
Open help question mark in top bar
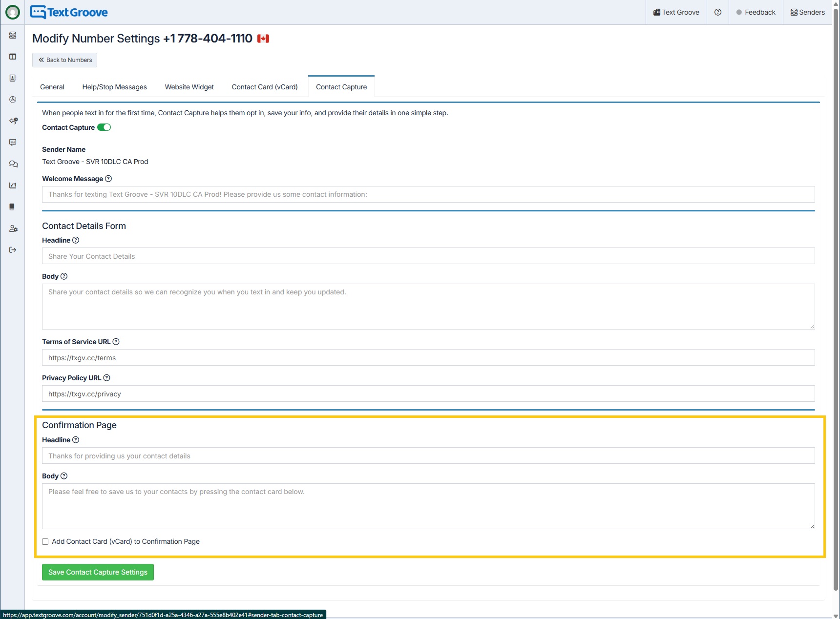point(717,12)
